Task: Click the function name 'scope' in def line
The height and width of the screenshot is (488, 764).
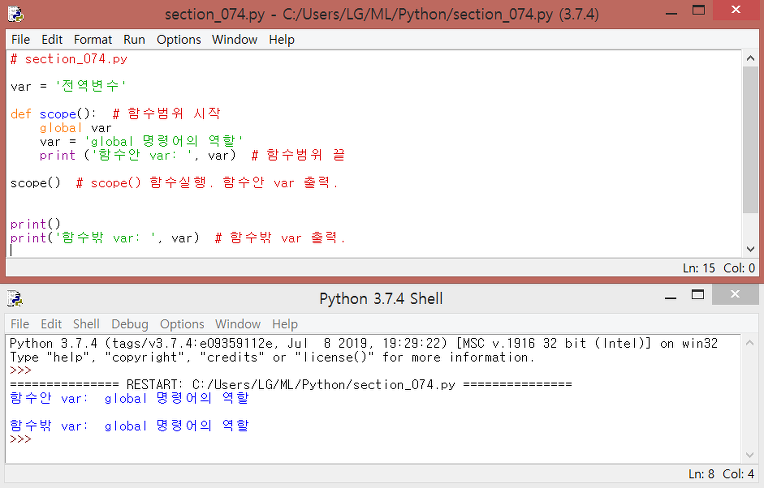Action: click(x=57, y=114)
